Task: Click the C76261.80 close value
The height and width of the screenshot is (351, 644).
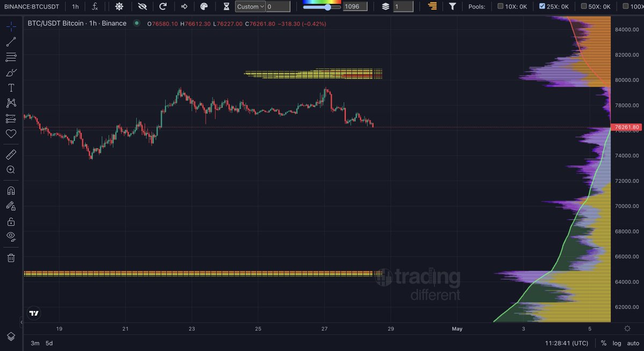Action: (x=260, y=24)
